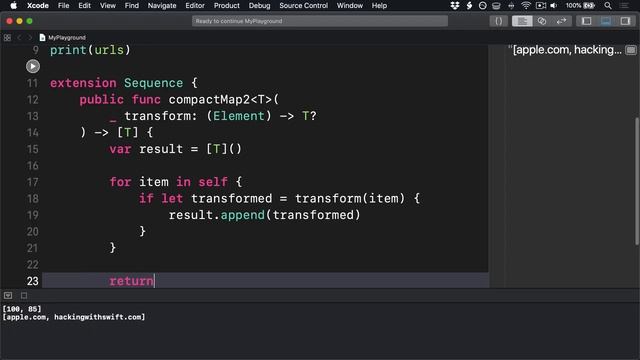Click the editor vertical scrollbar
The image size is (640, 360).
pos(637,182)
